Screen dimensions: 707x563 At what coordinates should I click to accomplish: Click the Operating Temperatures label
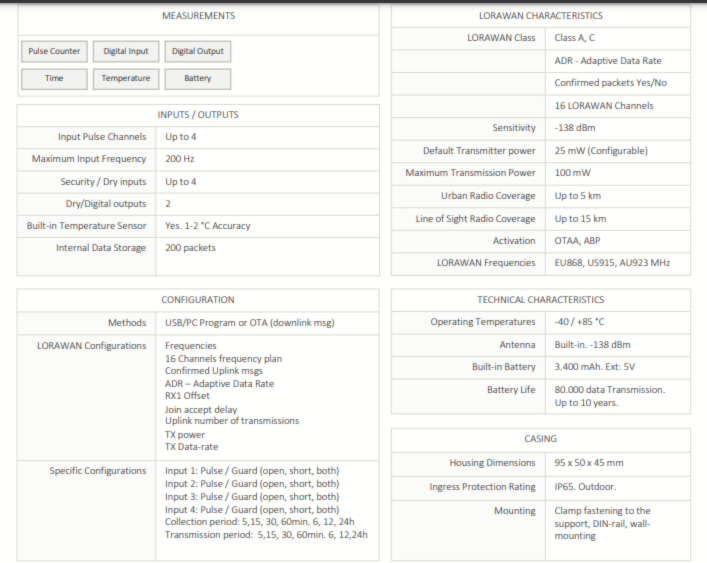[482, 322]
